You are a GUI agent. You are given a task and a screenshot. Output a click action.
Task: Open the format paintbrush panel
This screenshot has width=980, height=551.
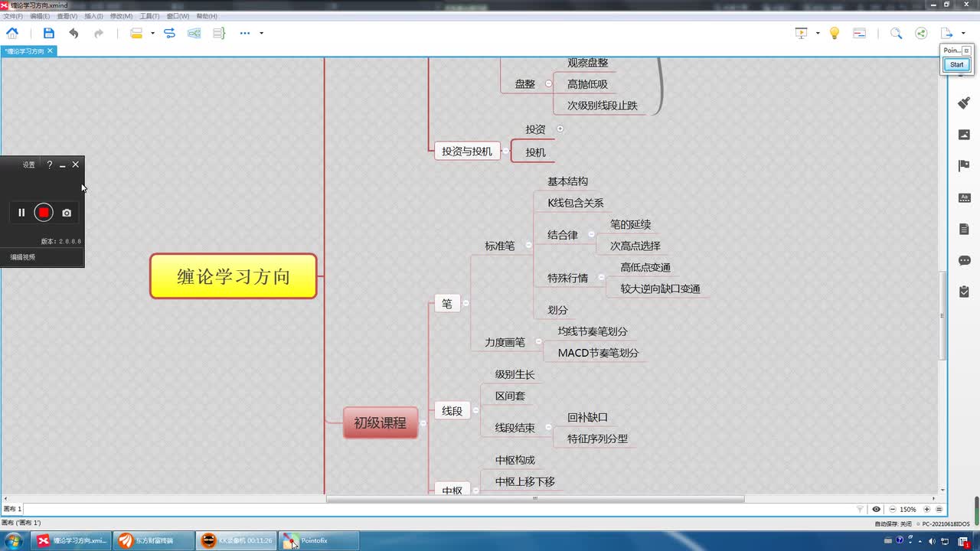click(965, 103)
